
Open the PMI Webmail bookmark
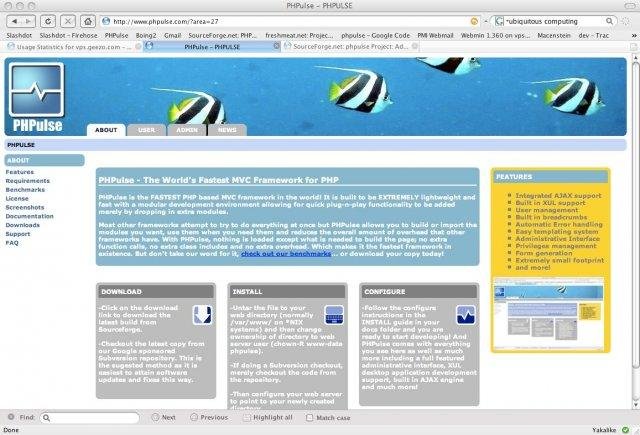coord(435,36)
